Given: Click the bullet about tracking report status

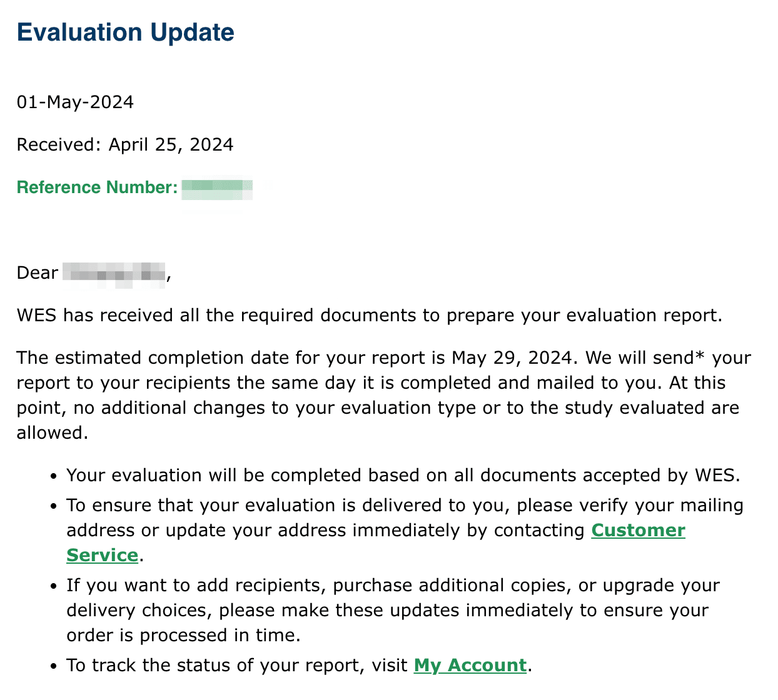Looking at the screenshot, I should [x=300, y=666].
